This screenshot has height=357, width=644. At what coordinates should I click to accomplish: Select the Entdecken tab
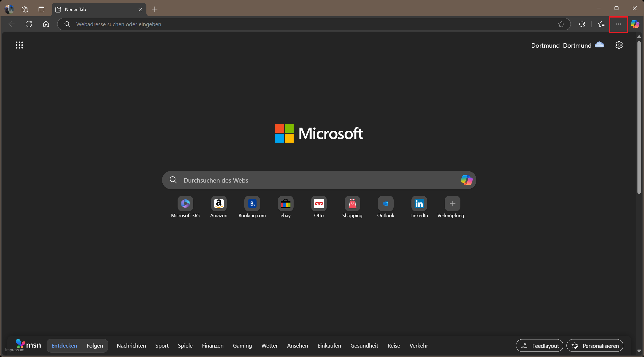(x=64, y=346)
